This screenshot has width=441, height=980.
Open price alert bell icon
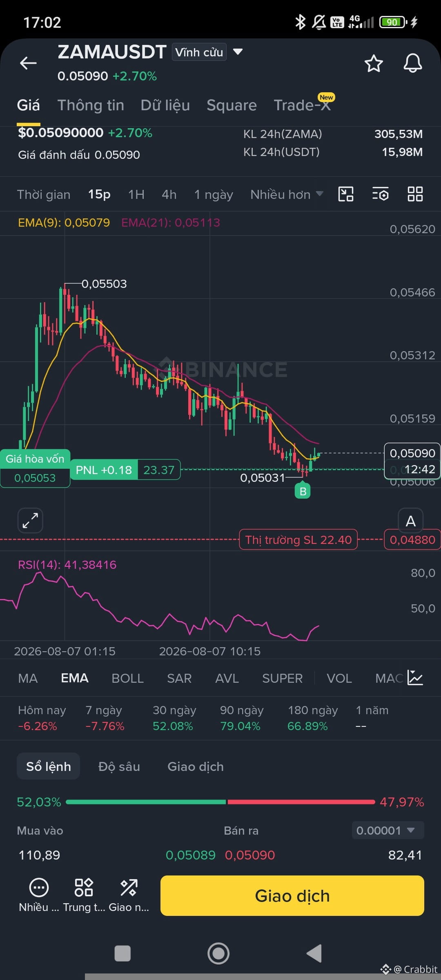click(x=412, y=63)
